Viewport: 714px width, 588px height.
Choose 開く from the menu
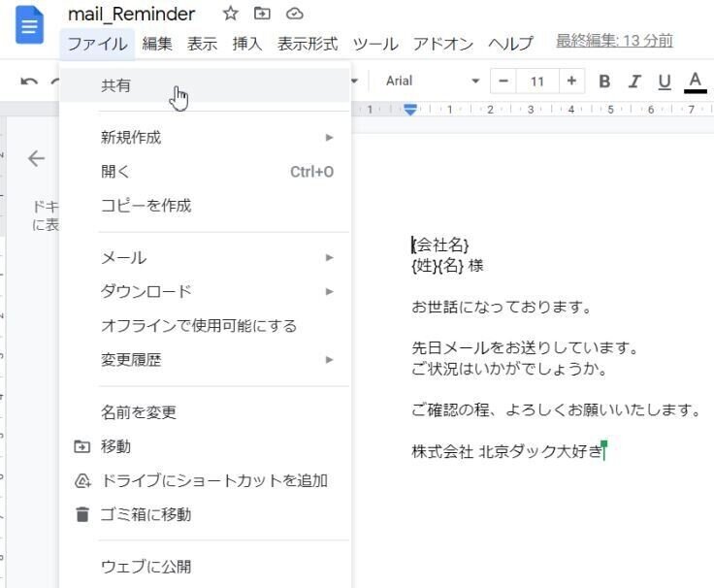pos(205,172)
